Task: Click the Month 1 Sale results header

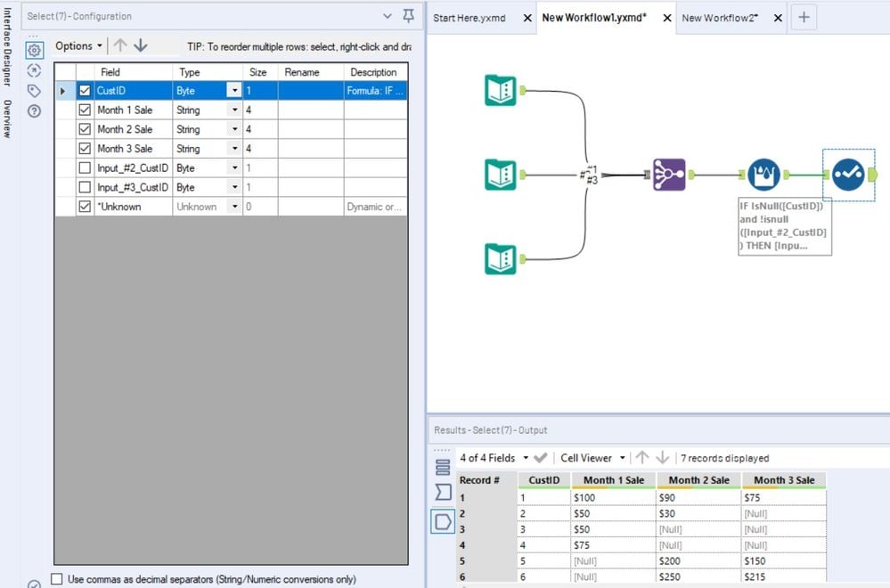Action: (614, 480)
